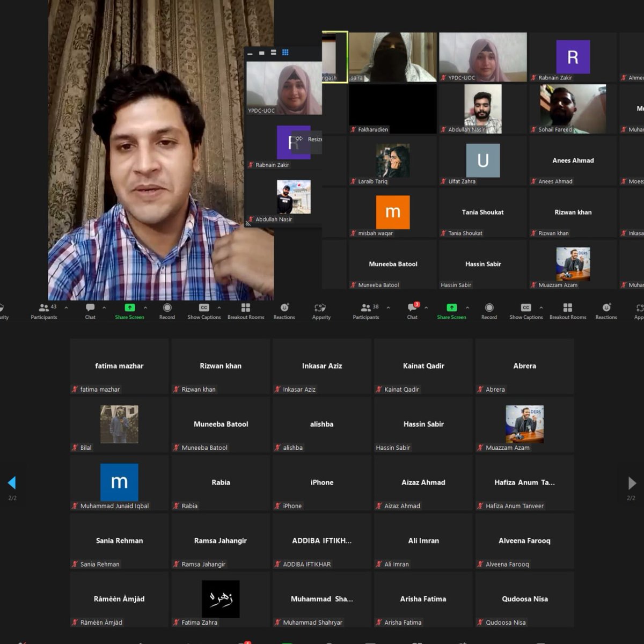Click Share Screen in the 38-participant toolbar
644x644 pixels.
pos(451,311)
